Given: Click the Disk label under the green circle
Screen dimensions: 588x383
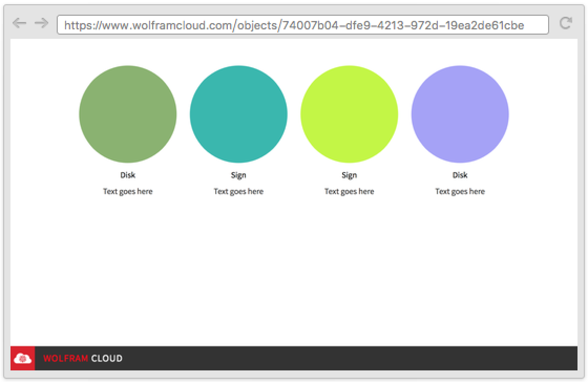Looking at the screenshot, I should (x=128, y=175).
